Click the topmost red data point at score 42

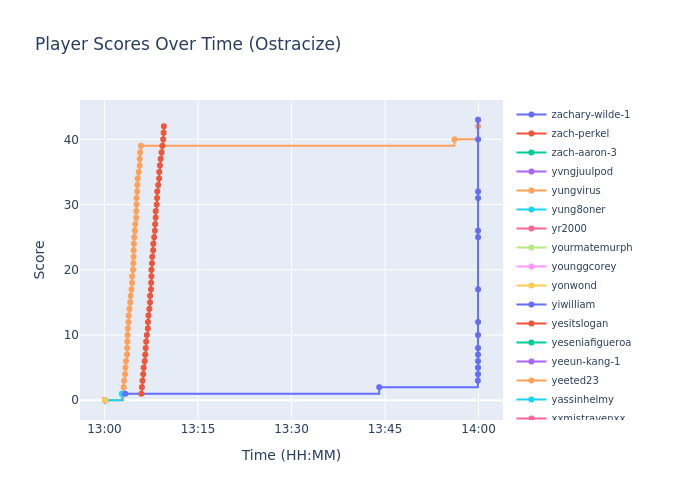164,127
